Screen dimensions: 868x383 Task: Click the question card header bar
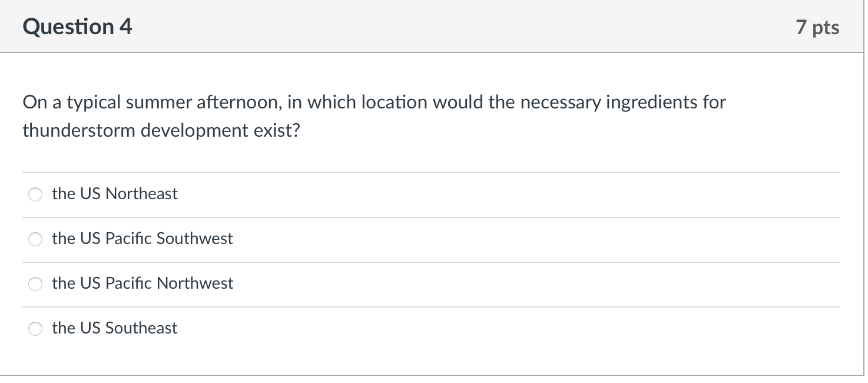point(412,26)
